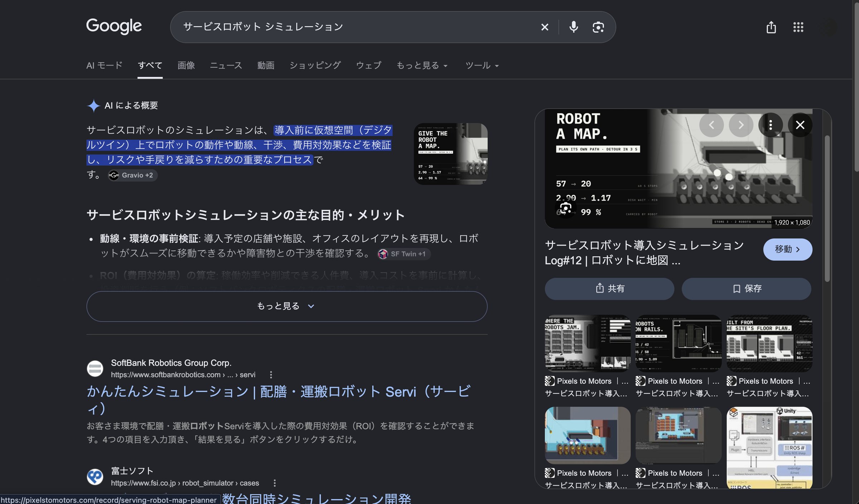This screenshot has height=504, width=859.
Task: Start voice search with the microphone icon
Action: tap(573, 27)
